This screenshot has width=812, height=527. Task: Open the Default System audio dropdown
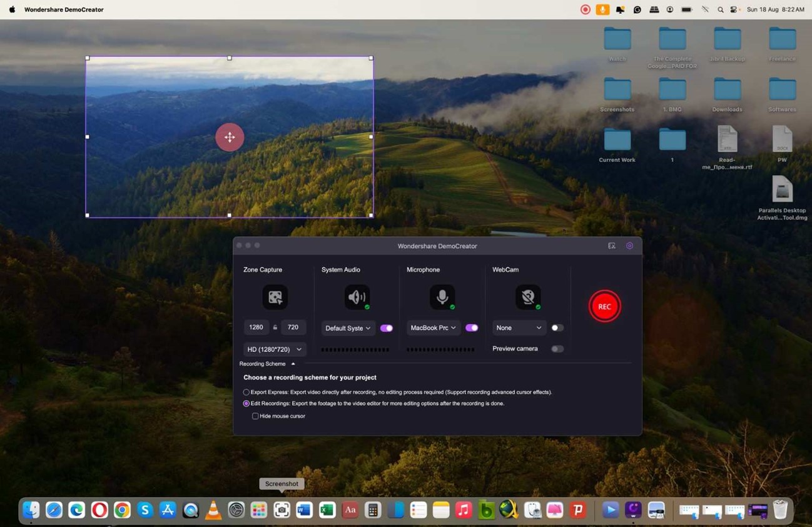[348, 328]
